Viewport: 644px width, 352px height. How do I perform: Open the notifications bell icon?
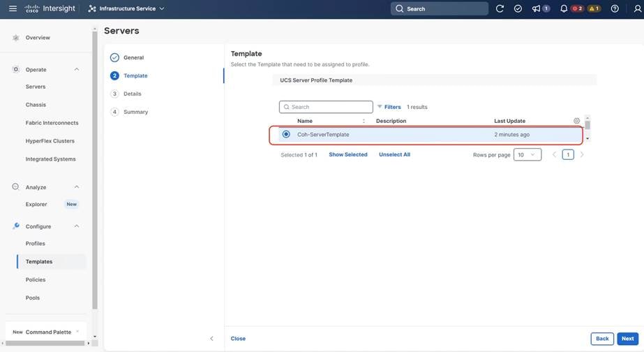click(564, 8)
